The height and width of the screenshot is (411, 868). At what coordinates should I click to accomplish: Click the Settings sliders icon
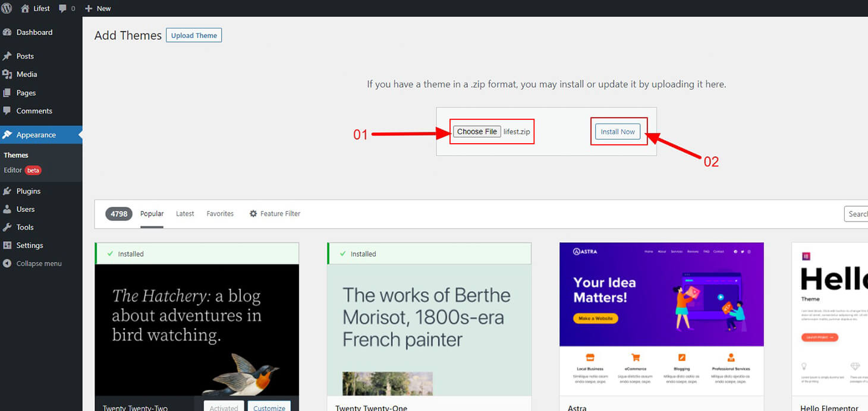tap(7, 245)
